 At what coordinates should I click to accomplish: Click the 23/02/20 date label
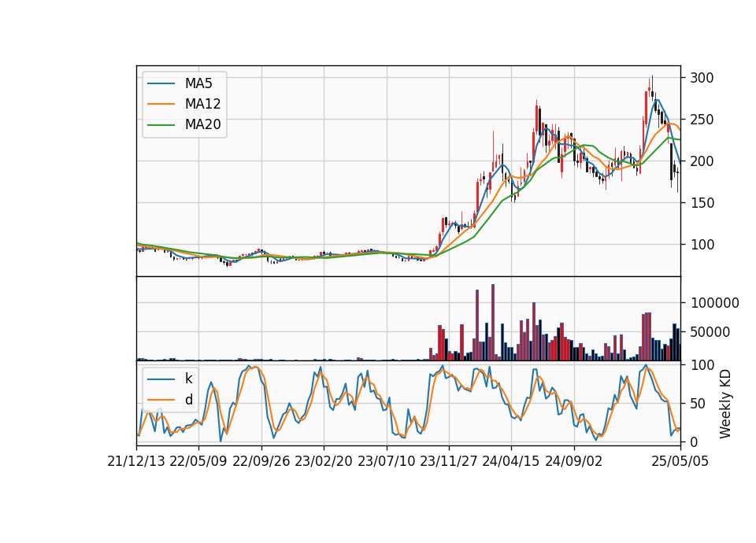coord(324,461)
